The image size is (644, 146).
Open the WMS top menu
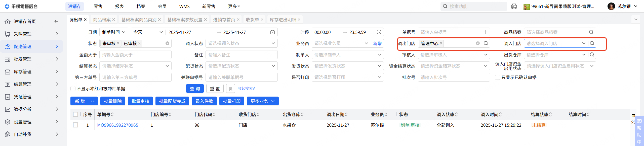184,7
